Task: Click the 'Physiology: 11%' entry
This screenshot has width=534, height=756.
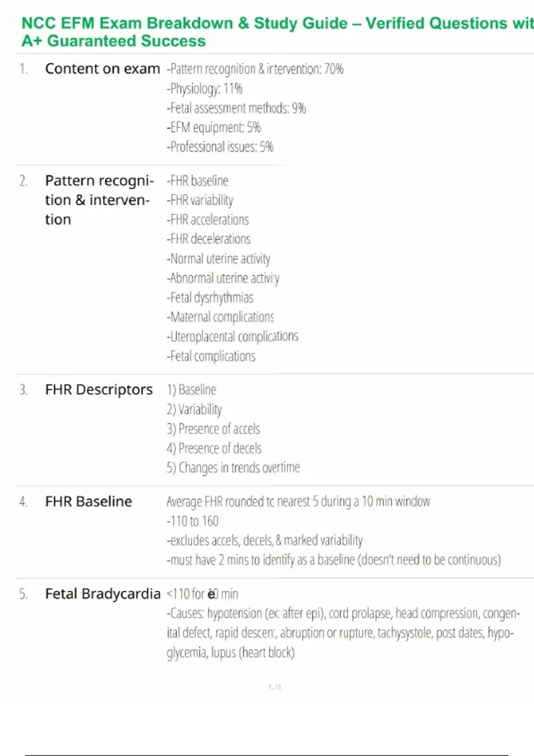Action: point(205,88)
